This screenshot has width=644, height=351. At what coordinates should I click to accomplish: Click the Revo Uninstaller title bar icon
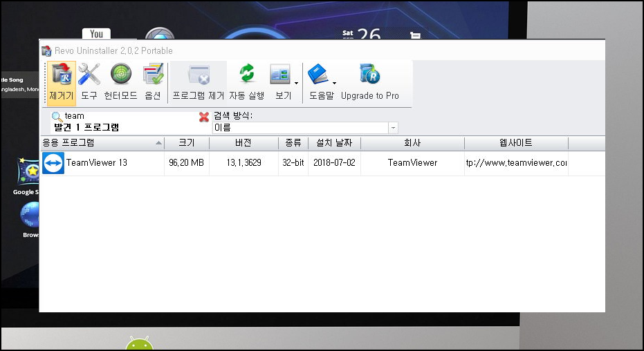tap(46, 51)
